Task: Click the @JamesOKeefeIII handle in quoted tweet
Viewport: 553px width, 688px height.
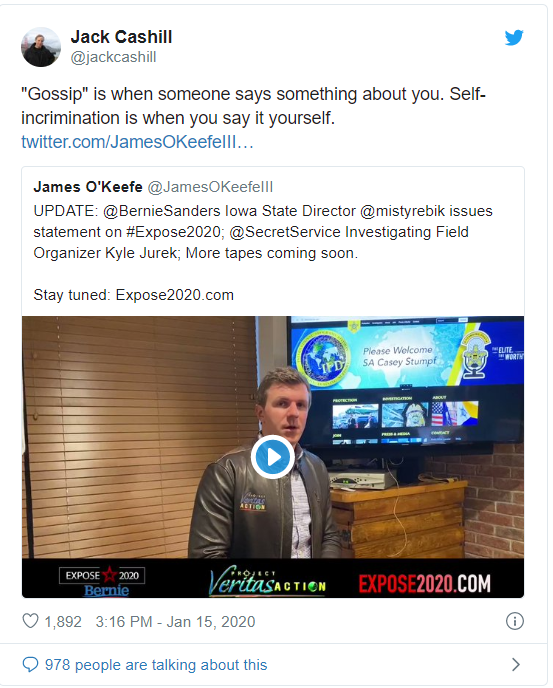Action: click(210, 187)
